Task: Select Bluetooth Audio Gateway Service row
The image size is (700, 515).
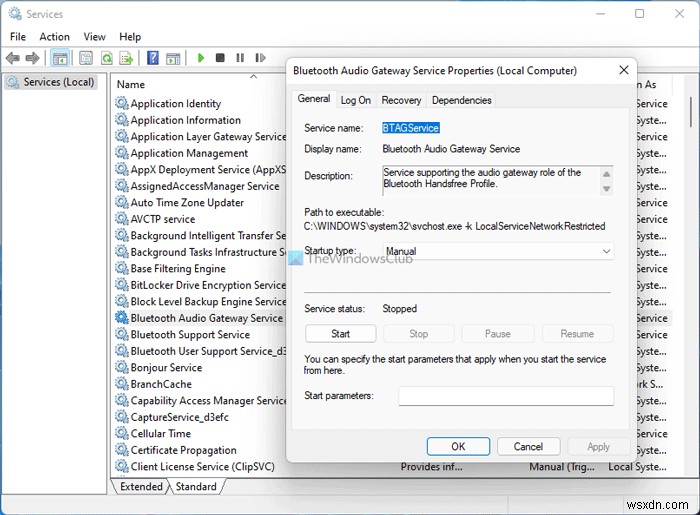Action: click(200, 318)
